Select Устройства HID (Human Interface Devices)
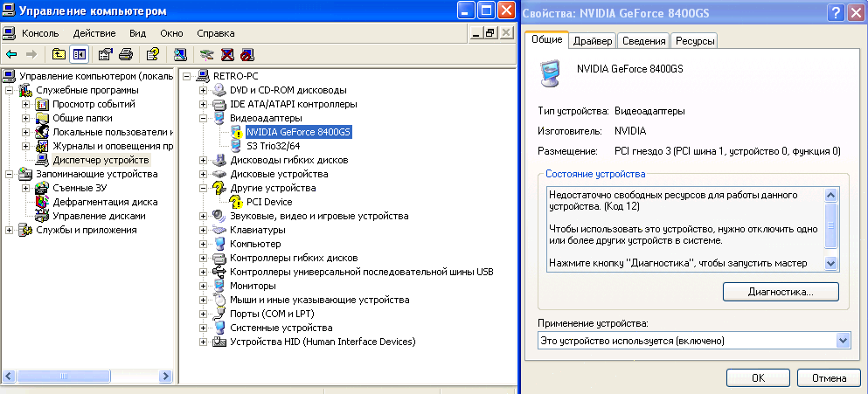This screenshot has height=394, width=868. [323, 342]
